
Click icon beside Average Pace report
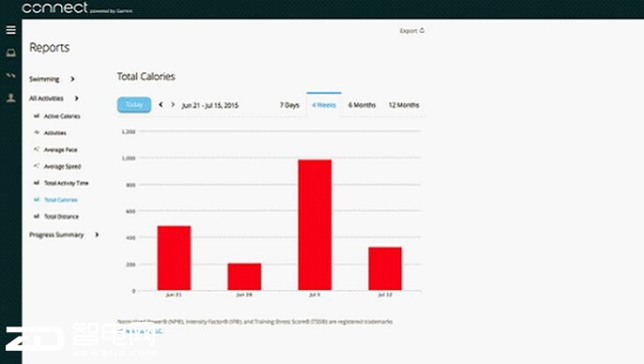(x=37, y=149)
